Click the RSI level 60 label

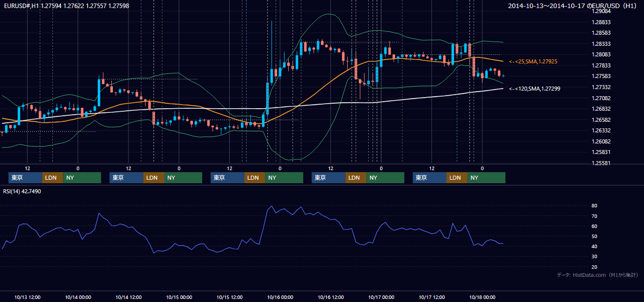[595, 226]
